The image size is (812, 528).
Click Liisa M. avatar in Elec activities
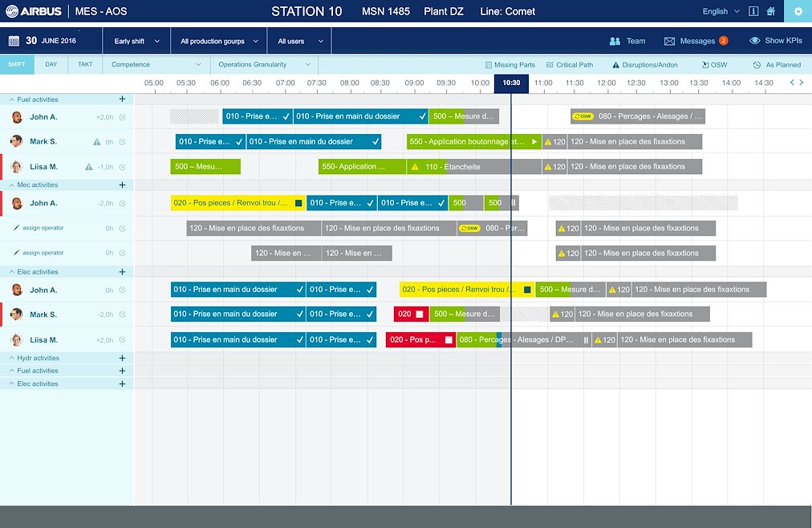(17, 339)
